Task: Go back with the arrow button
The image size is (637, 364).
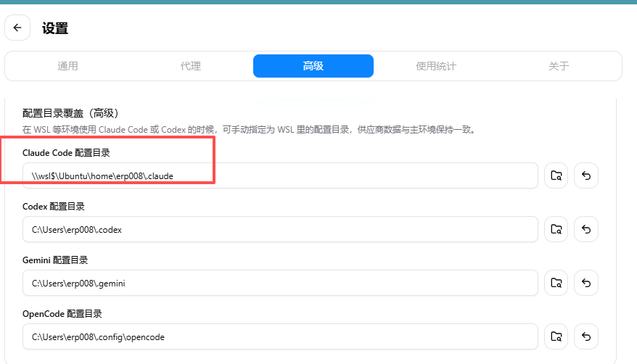Action: click(x=17, y=28)
